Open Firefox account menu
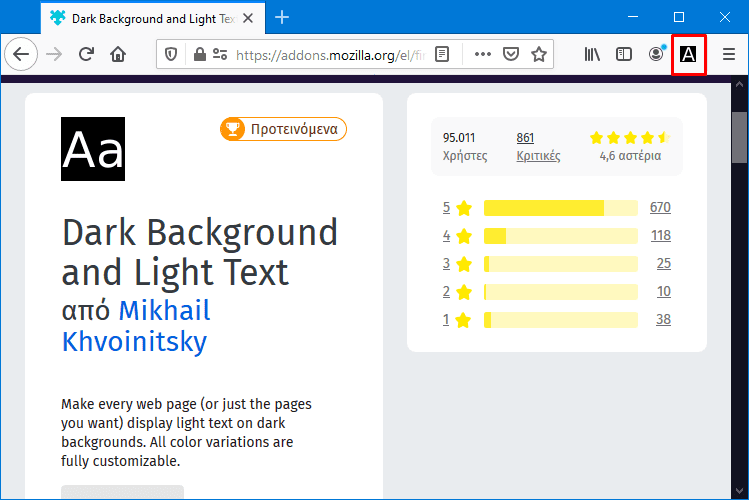This screenshot has width=749, height=500. pos(656,54)
